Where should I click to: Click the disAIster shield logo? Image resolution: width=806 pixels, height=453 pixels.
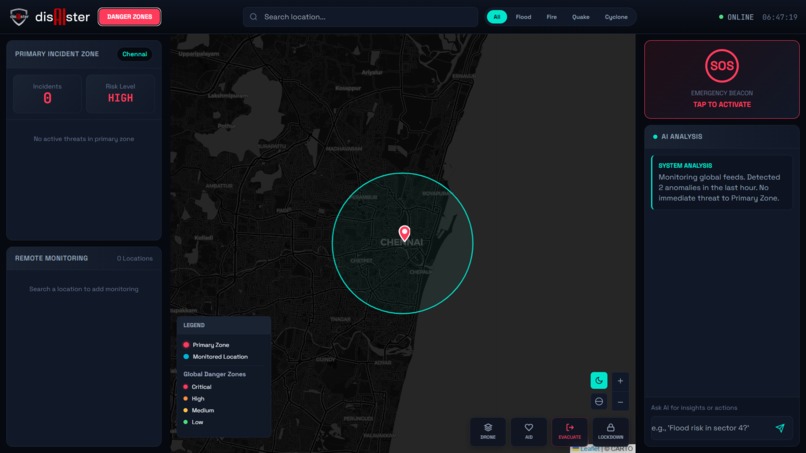(x=19, y=17)
